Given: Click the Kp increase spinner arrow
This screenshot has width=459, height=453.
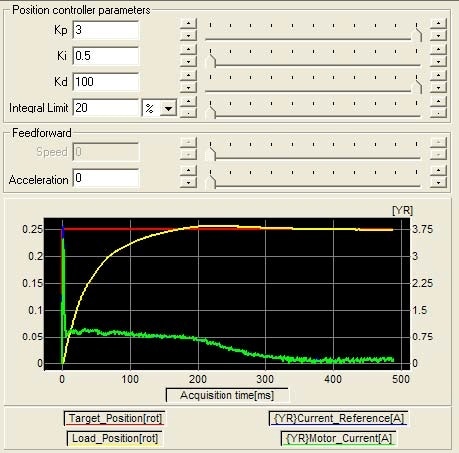Looking at the screenshot, I should tap(188, 23).
